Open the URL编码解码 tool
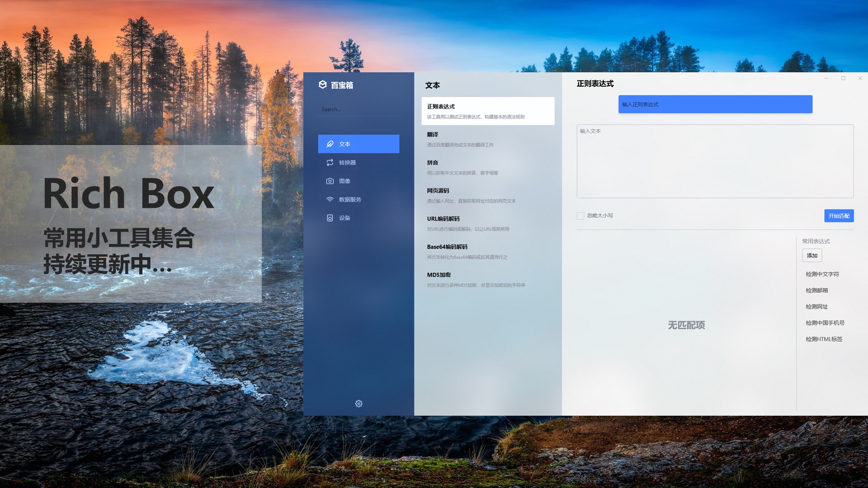The height and width of the screenshot is (488, 868). [488, 223]
